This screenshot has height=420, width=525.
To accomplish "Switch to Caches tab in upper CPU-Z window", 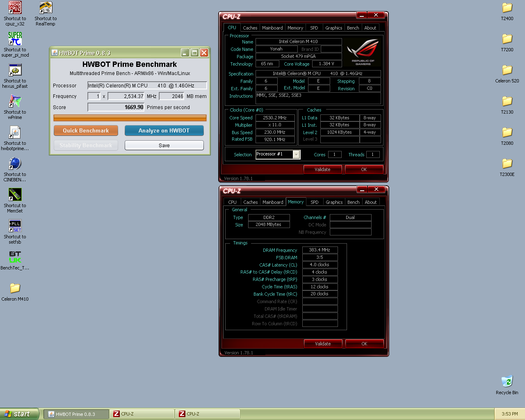I will pyautogui.click(x=250, y=28).
